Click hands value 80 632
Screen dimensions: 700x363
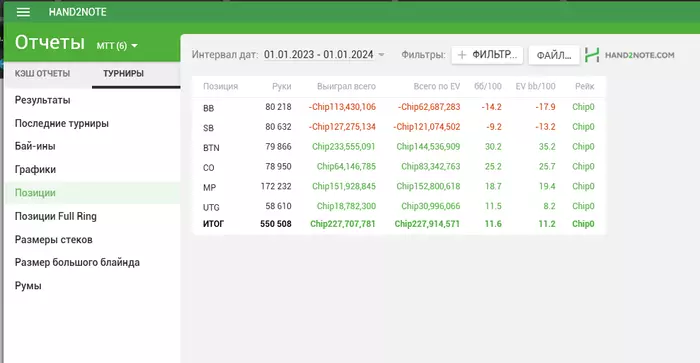click(x=278, y=127)
